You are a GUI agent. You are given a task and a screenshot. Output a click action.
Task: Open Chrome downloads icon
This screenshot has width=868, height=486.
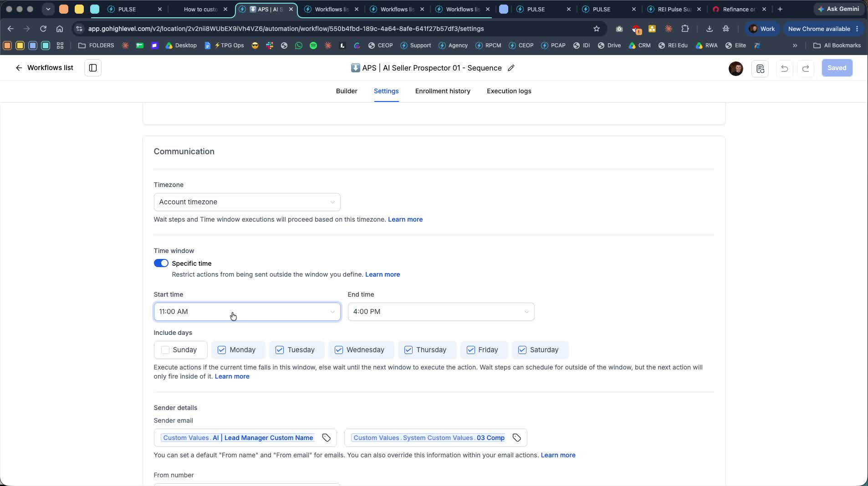click(x=710, y=29)
